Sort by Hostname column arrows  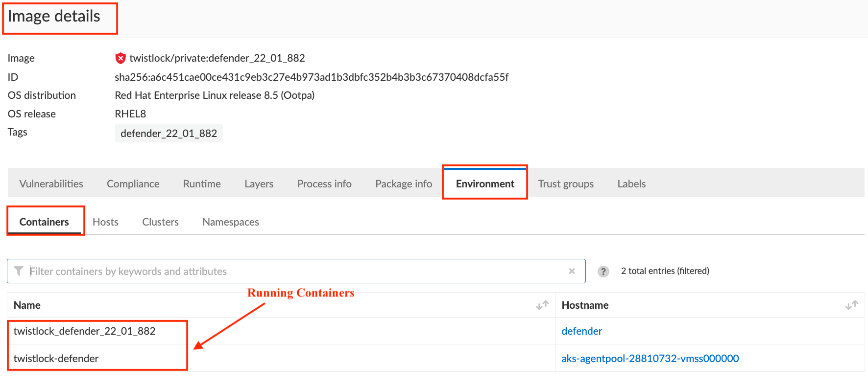(x=851, y=305)
